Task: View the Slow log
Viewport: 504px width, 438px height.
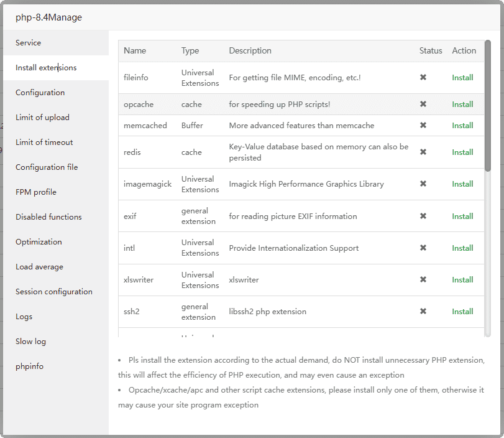Action: point(30,342)
